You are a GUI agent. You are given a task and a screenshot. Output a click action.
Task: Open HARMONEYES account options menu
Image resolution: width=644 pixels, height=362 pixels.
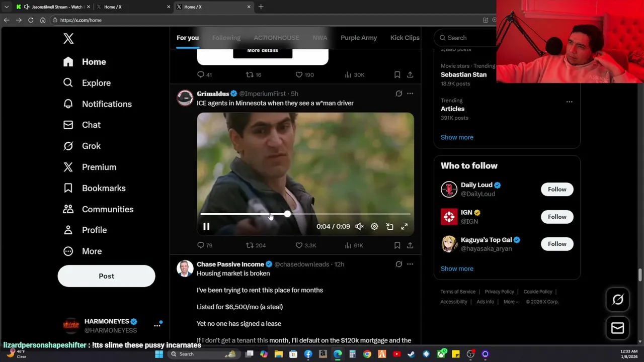point(157,325)
